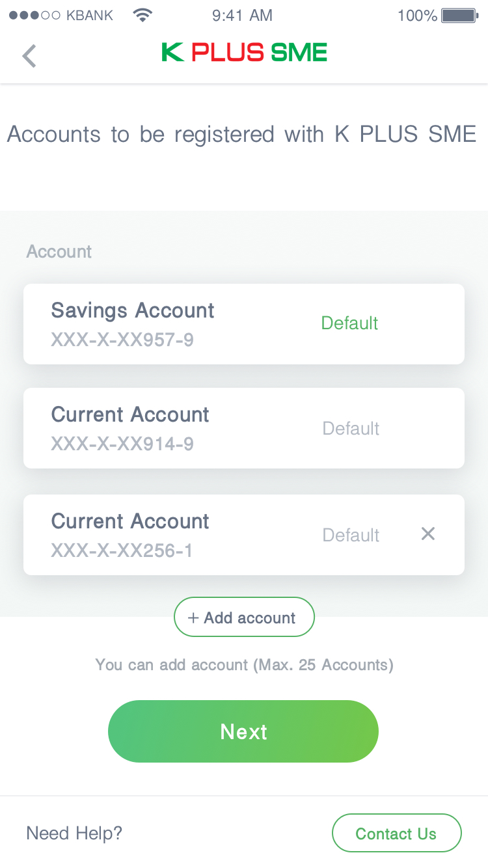Image resolution: width=488 pixels, height=868 pixels.
Task: Tap the signal strength dots
Action: click(35, 16)
